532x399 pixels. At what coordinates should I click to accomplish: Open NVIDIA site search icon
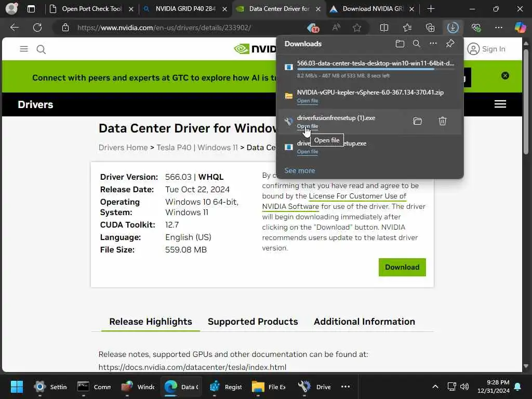pyautogui.click(x=41, y=49)
